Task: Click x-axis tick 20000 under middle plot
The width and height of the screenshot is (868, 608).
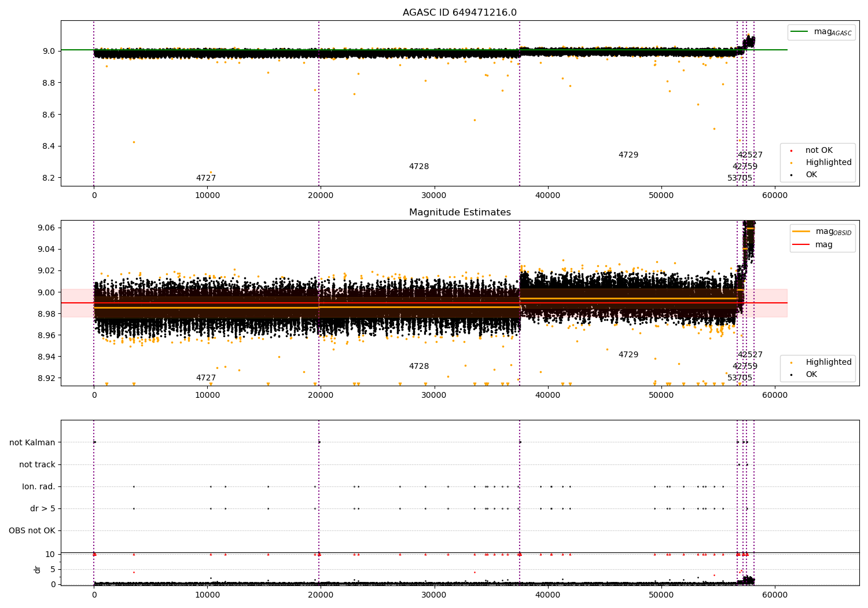Action: 321,395
